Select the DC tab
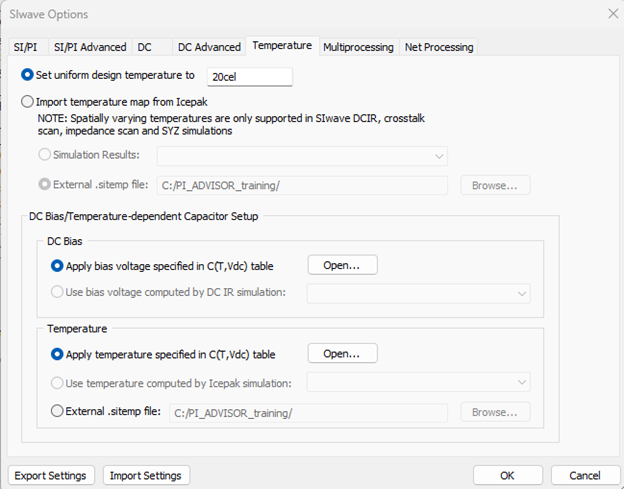Image resolution: width=624 pixels, height=489 pixels. (x=145, y=47)
